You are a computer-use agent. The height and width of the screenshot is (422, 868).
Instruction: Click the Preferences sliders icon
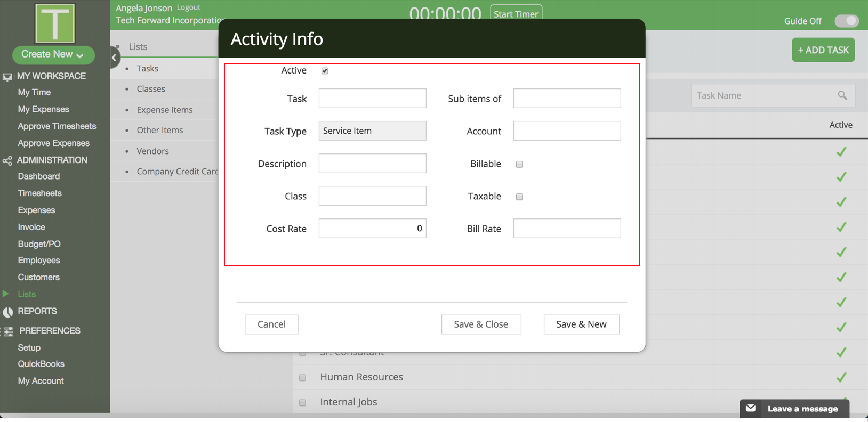pyautogui.click(x=9, y=331)
